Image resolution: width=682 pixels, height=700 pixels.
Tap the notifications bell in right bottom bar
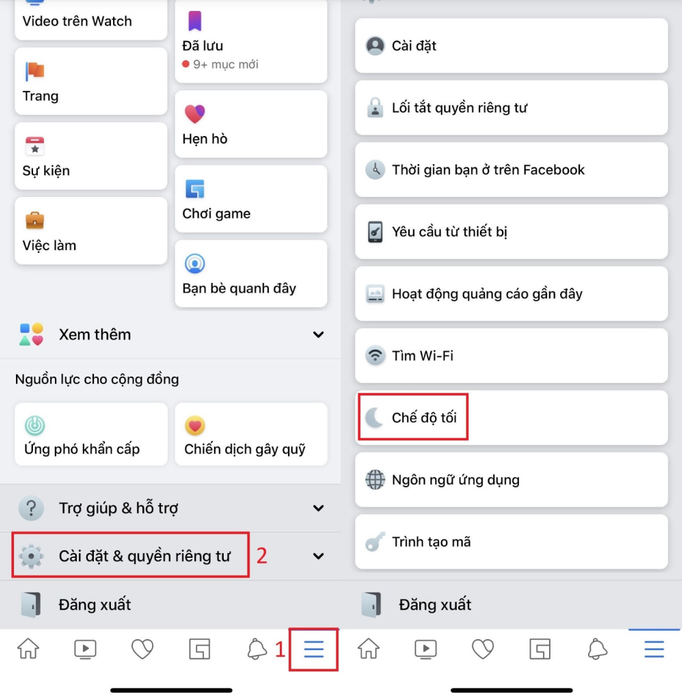[x=597, y=649]
